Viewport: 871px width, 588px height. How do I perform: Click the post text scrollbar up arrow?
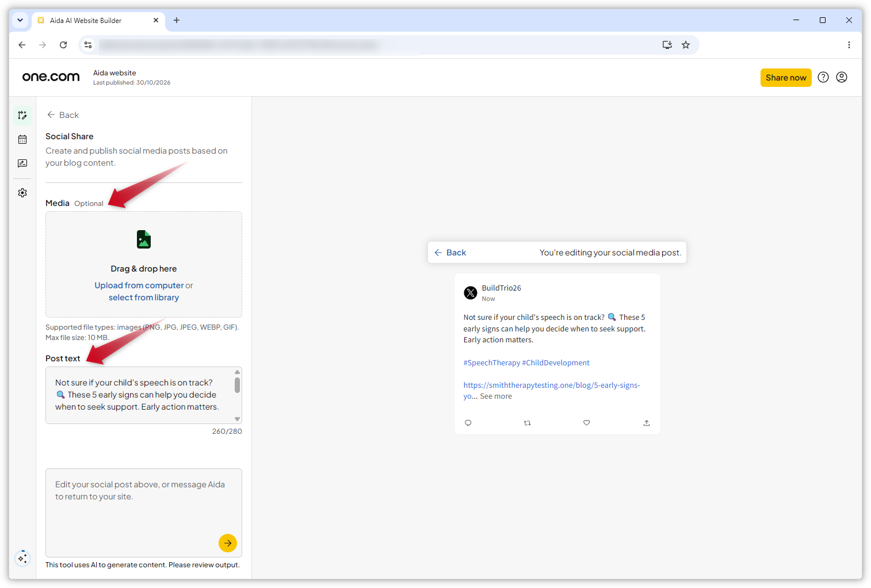pos(237,372)
